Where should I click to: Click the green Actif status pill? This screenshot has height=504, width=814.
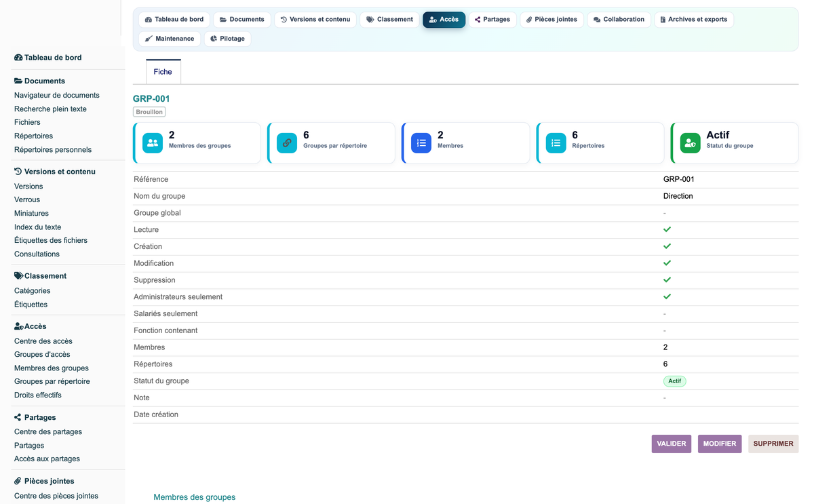point(675,381)
